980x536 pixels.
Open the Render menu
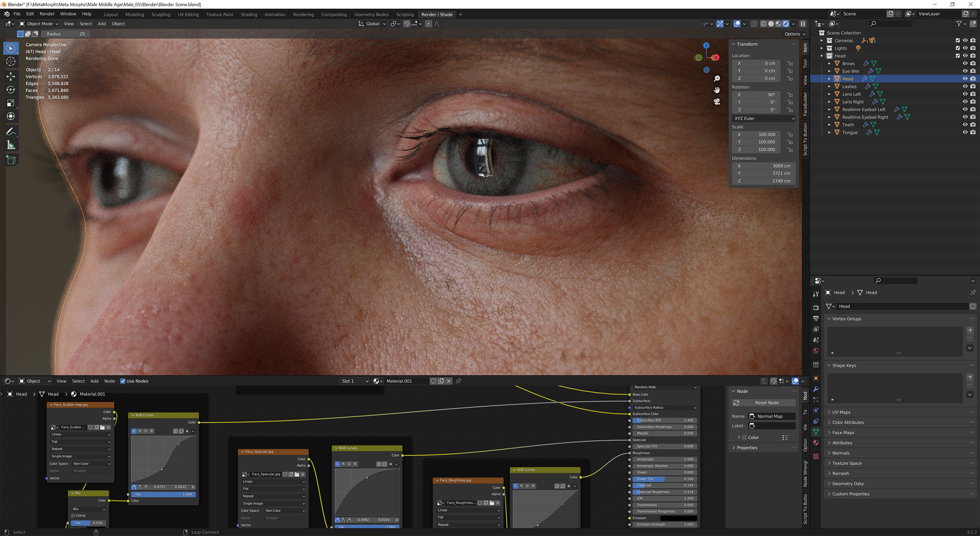(x=47, y=14)
